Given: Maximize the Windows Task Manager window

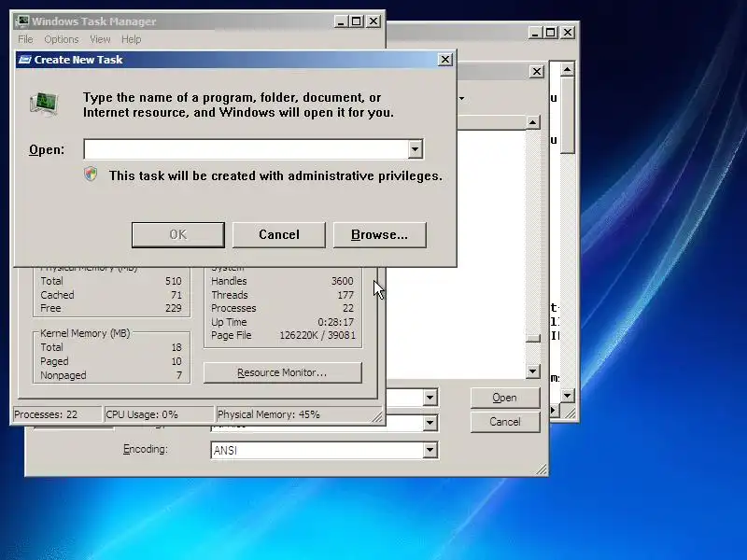Looking at the screenshot, I should pyautogui.click(x=357, y=21).
